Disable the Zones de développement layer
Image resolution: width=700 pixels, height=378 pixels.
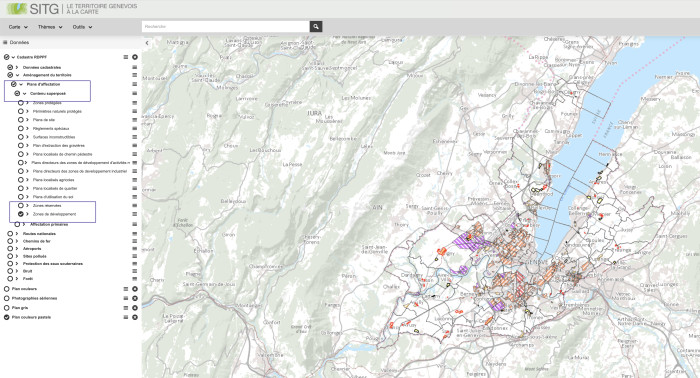click(x=21, y=214)
